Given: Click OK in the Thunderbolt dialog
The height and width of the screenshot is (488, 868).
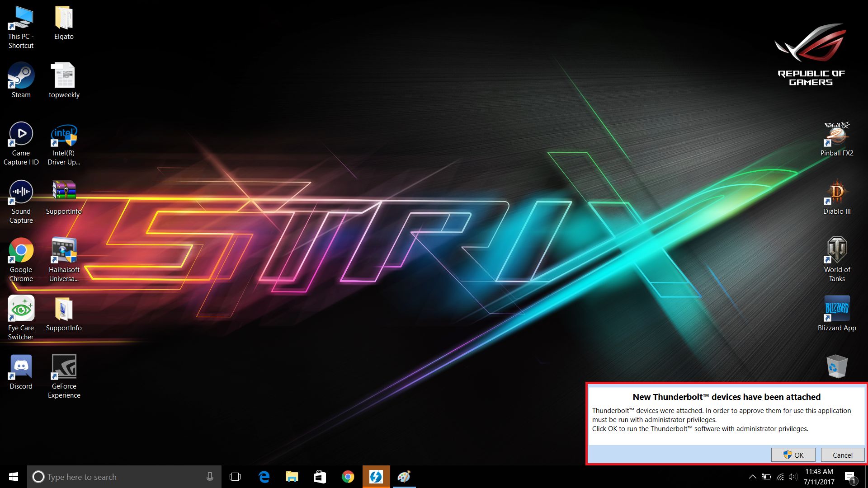Looking at the screenshot, I should tap(793, 455).
